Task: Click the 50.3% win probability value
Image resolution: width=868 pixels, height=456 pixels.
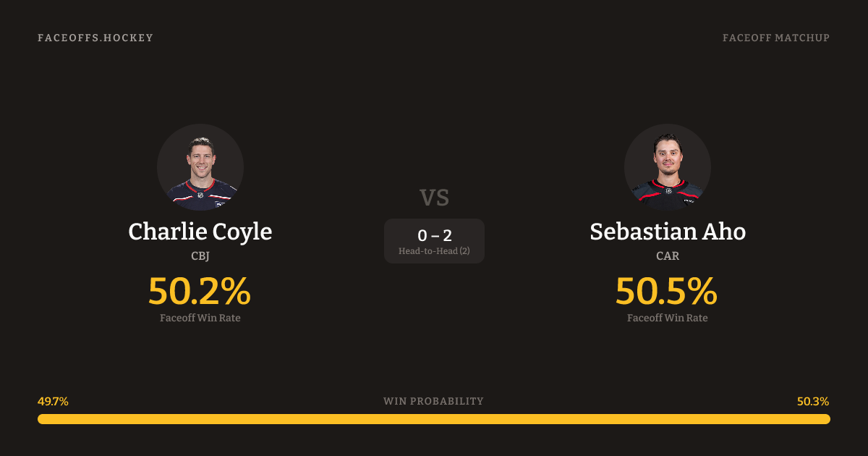Action: pos(813,401)
